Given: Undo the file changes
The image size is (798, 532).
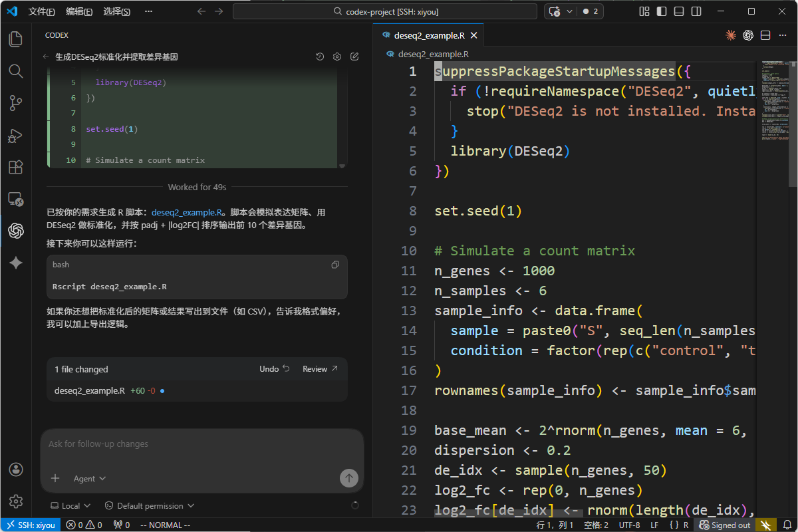Looking at the screenshot, I should click(x=275, y=369).
